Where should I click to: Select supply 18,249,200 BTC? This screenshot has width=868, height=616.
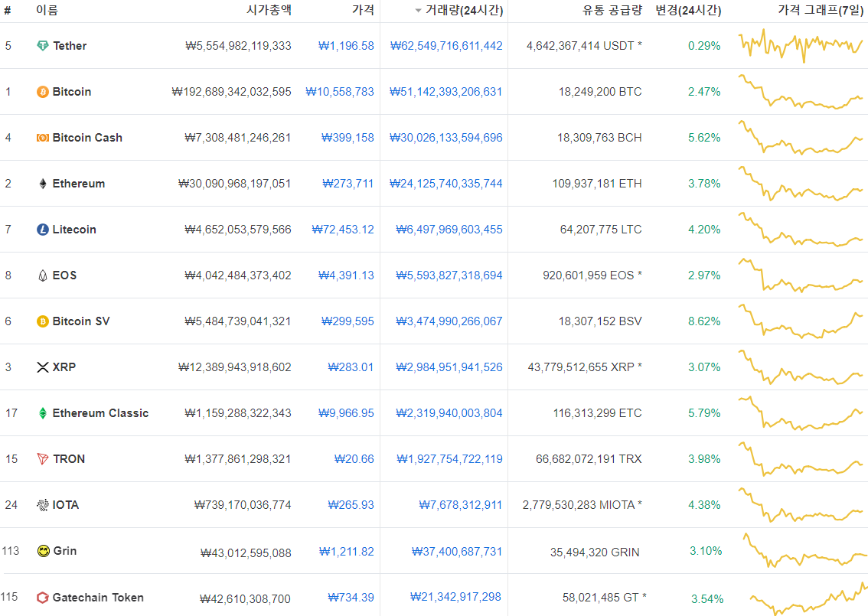[600, 92]
